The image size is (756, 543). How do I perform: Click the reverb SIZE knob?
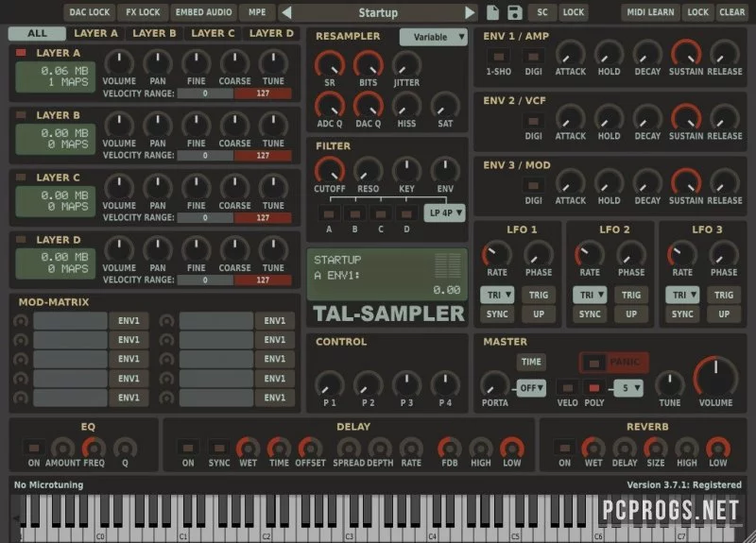click(656, 448)
